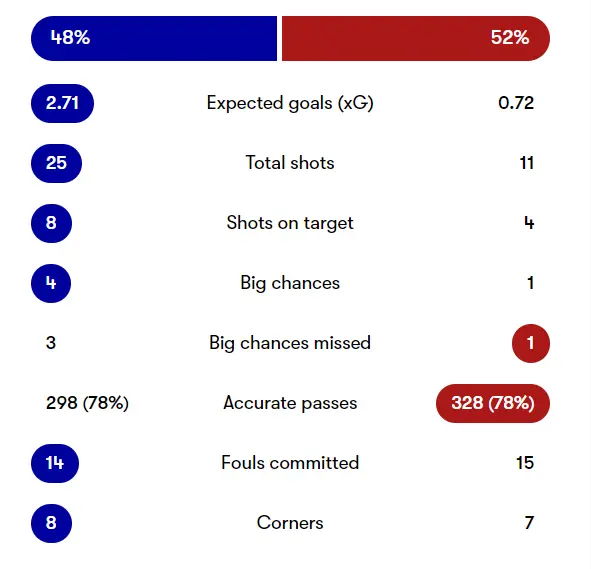The height and width of the screenshot is (569, 591).
Task: Select the red 1 big chances missed badge
Action: coord(531,343)
